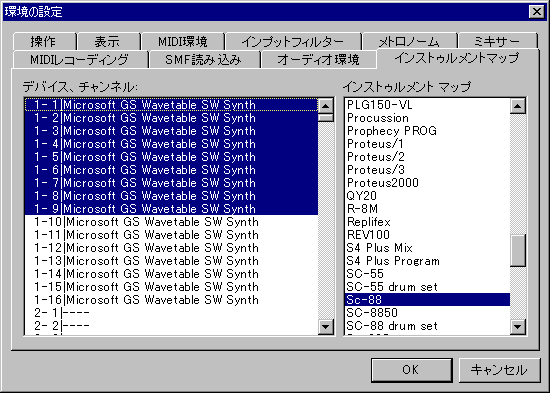Choose PLG150-VL instrument map
The width and height of the screenshot is (550, 393).
(428, 105)
